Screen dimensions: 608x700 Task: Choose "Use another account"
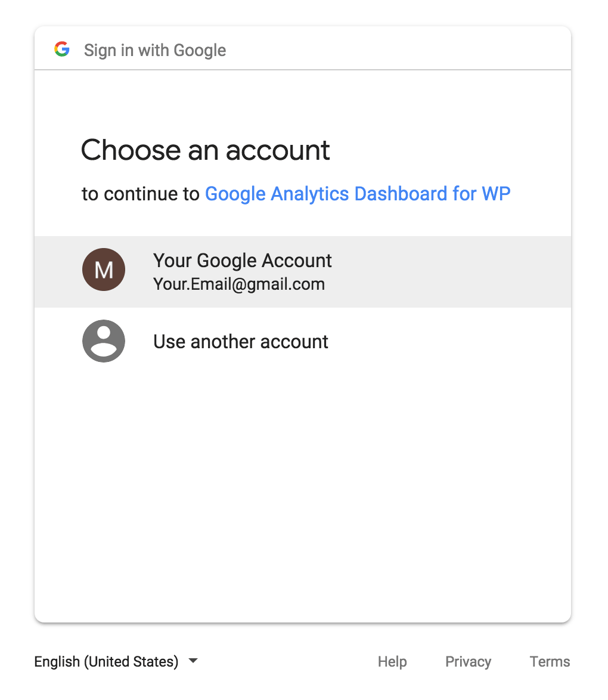point(241,342)
